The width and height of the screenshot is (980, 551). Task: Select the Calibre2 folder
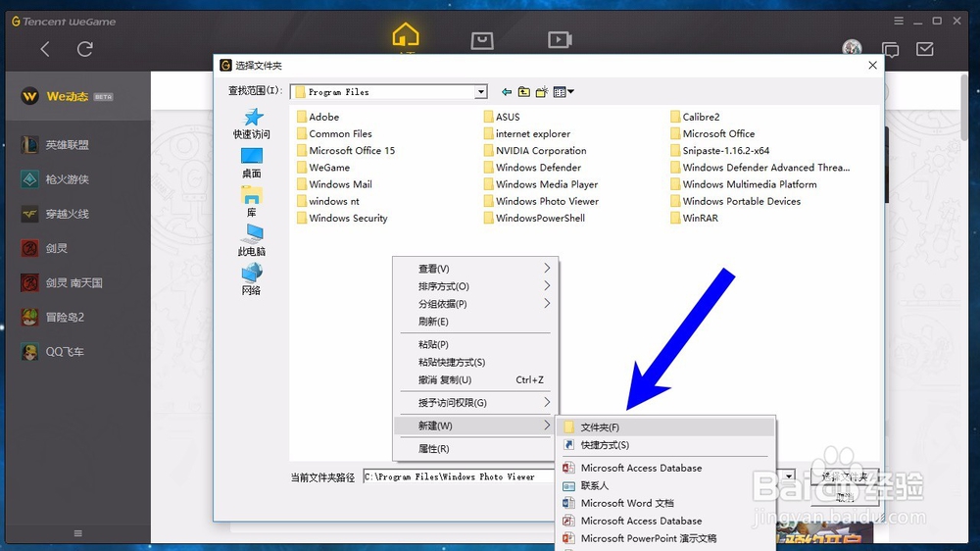695,117
